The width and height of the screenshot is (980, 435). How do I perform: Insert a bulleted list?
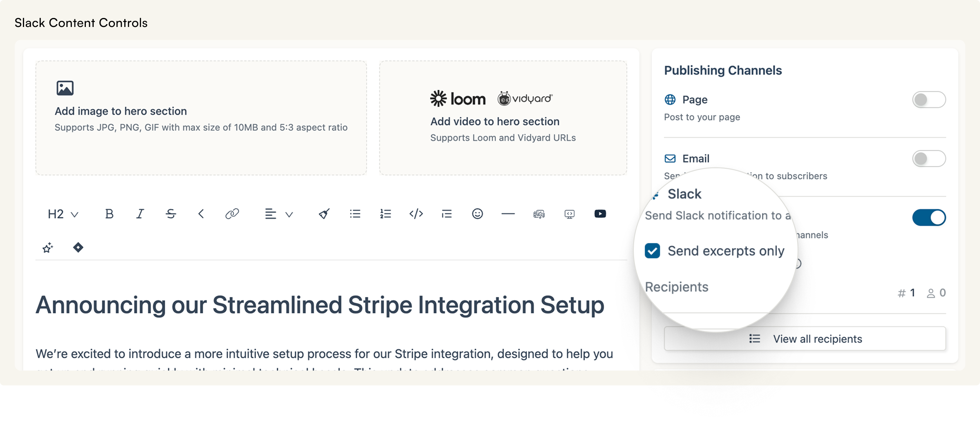[x=355, y=214]
